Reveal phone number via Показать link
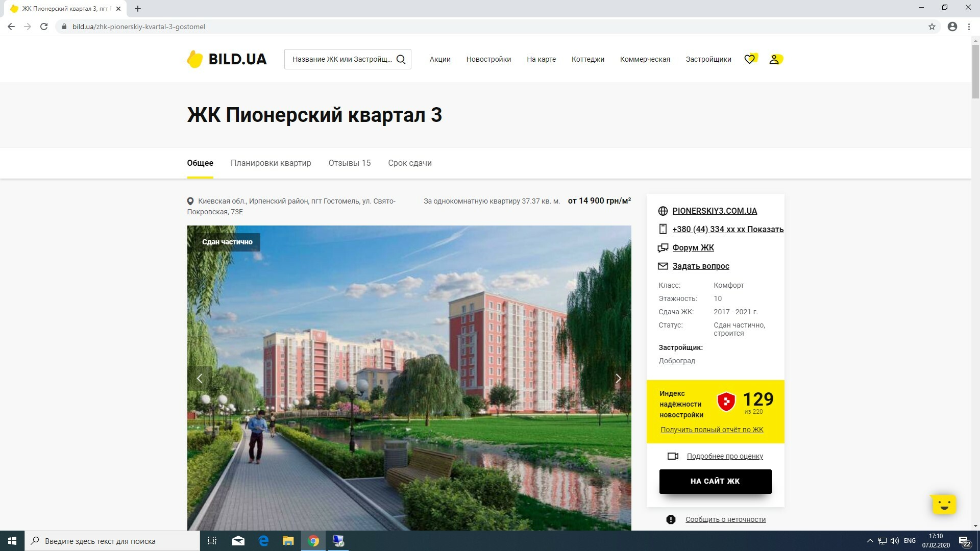The height and width of the screenshot is (551, 980). pyautogui.click(x=765, y=230)
